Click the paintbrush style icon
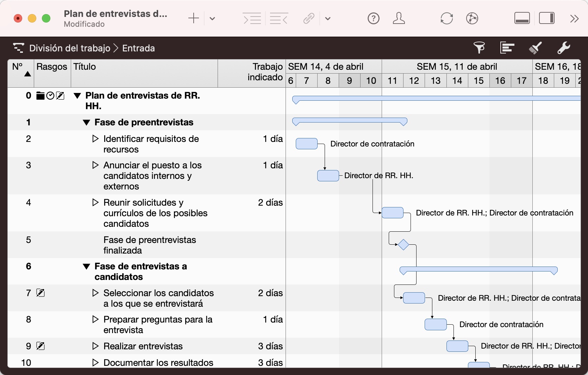 535,48
